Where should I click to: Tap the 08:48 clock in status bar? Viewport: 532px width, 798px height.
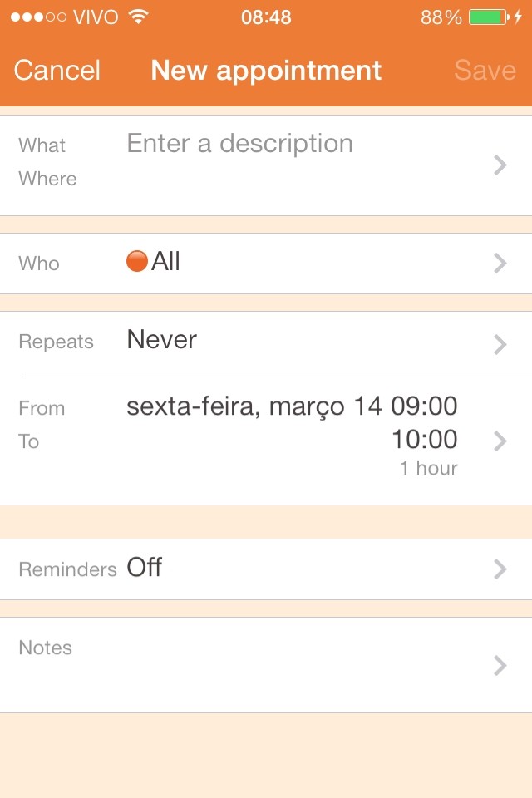(266, 17)
